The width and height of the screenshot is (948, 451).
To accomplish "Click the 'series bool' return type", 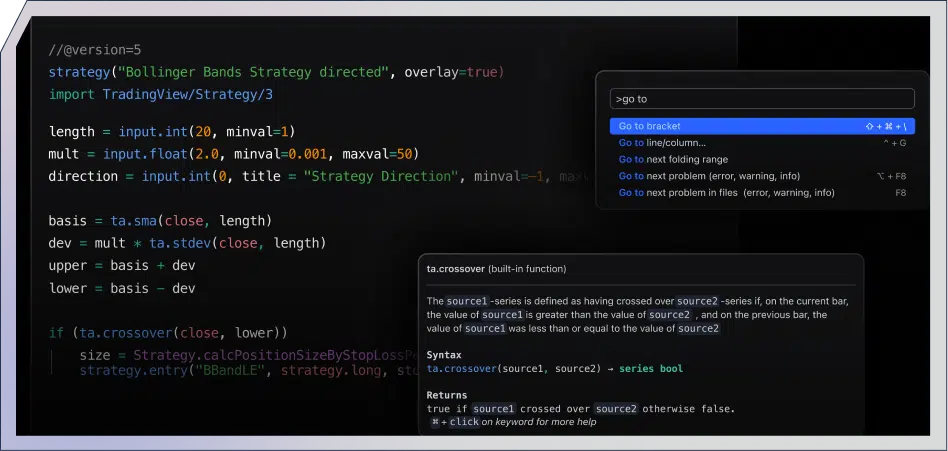I will pyautogui.click(x=651, y=368).
